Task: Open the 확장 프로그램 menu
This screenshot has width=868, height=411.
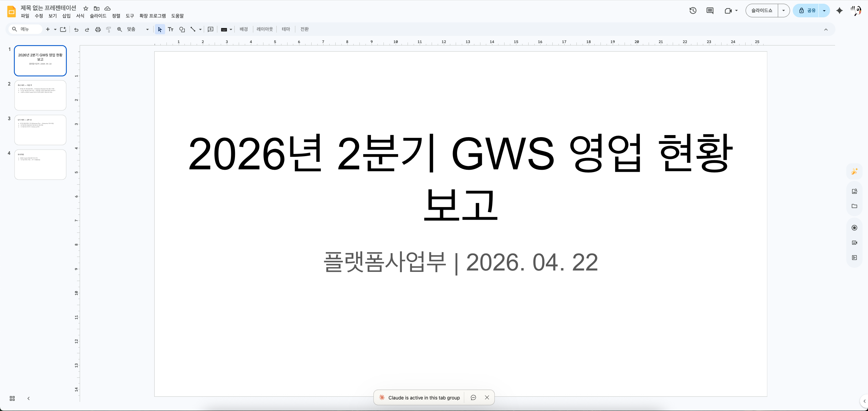Action: pos(153,16)
